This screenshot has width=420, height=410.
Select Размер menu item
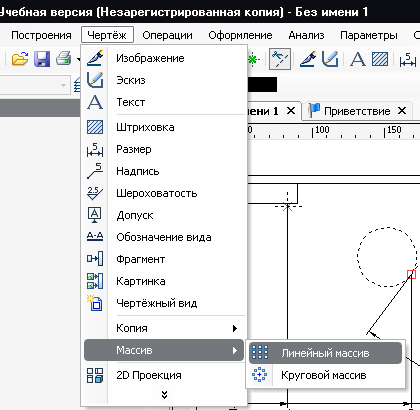(x=164, y=149)
